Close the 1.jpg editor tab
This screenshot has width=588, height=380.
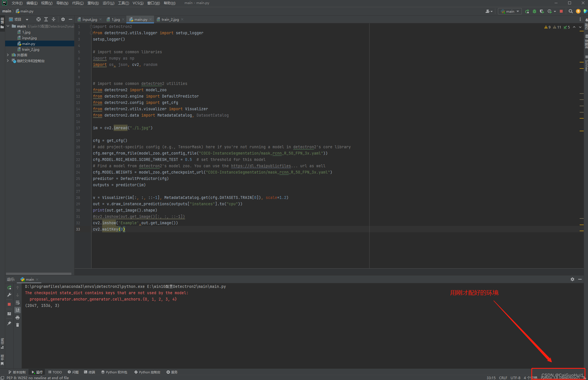pos(123,20)
